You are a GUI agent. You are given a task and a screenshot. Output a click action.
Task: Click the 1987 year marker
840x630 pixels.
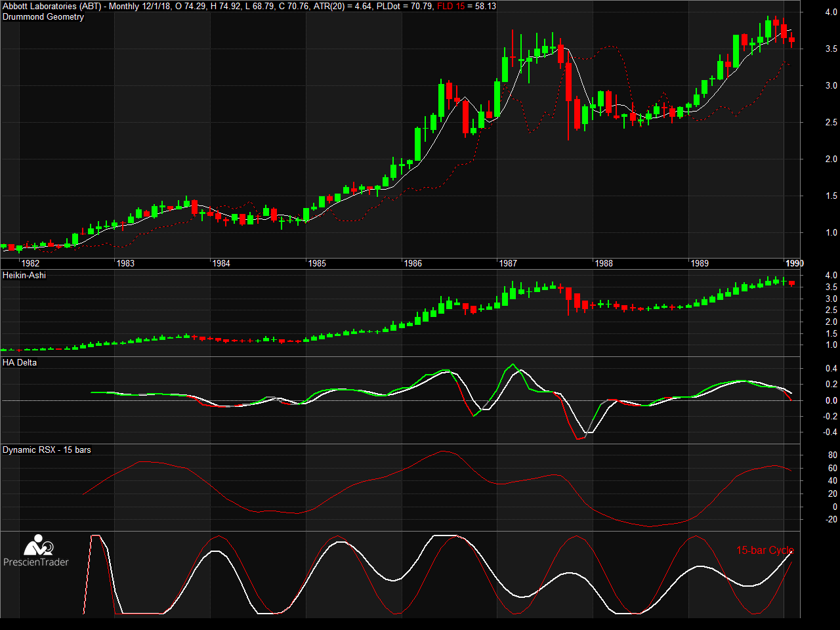point(508,263)
